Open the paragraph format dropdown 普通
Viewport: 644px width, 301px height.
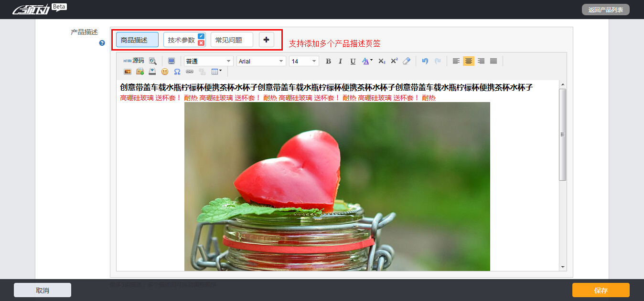point(208,61)
